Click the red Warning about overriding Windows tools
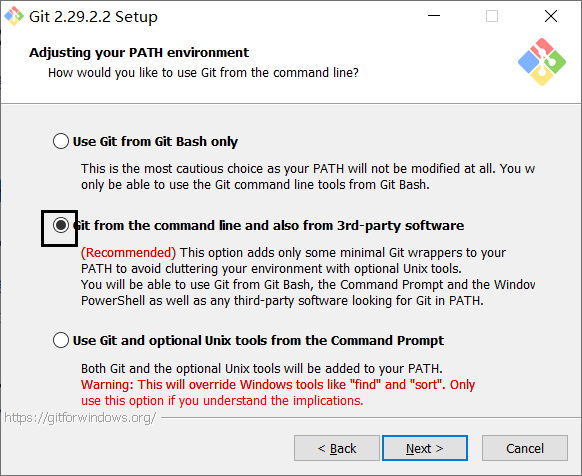 coord(278,392)
